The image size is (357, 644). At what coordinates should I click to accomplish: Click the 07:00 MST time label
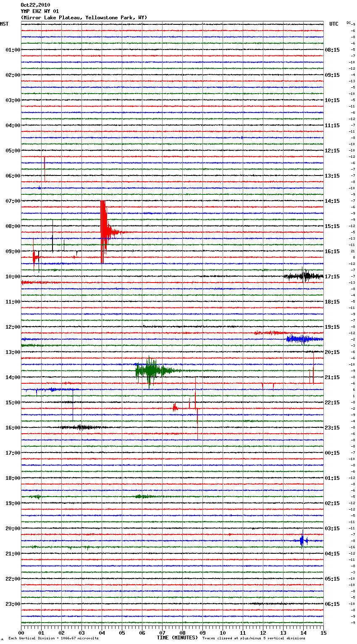(x=13, y=201)
